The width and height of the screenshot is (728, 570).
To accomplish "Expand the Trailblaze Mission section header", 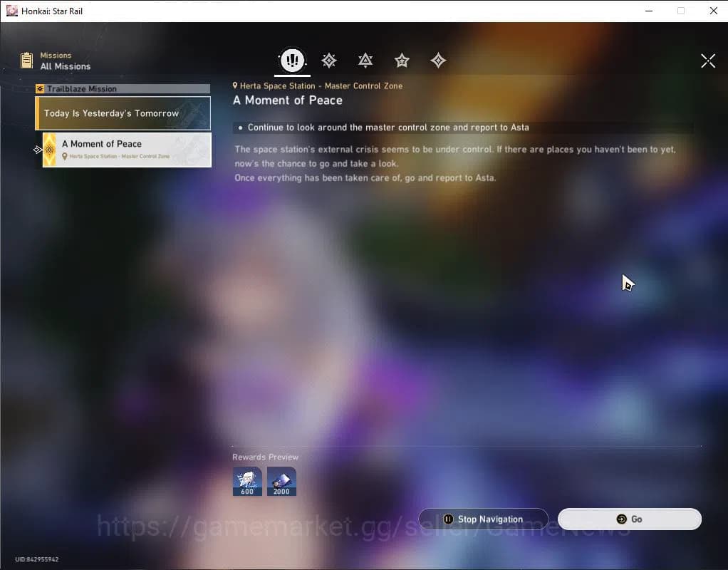I will 123,88.
